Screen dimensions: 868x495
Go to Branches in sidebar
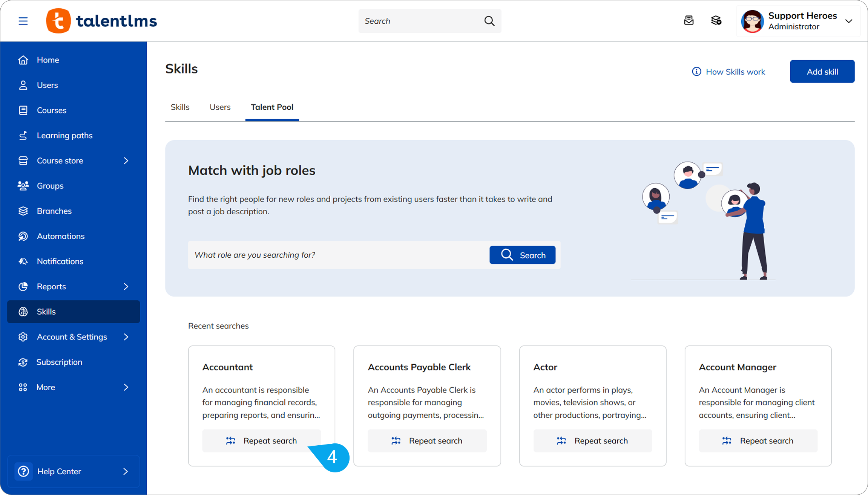tap(54, 211)
